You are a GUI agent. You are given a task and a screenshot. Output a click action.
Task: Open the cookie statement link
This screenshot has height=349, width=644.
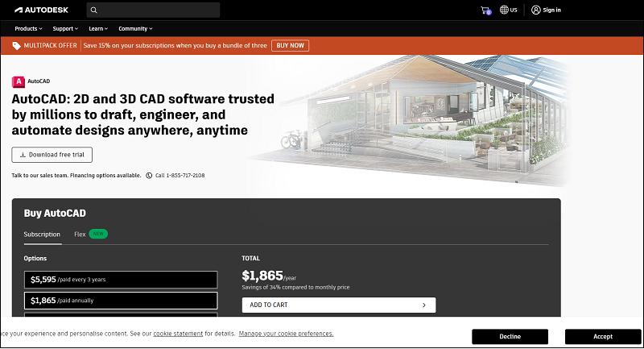[x=178, y=334]
